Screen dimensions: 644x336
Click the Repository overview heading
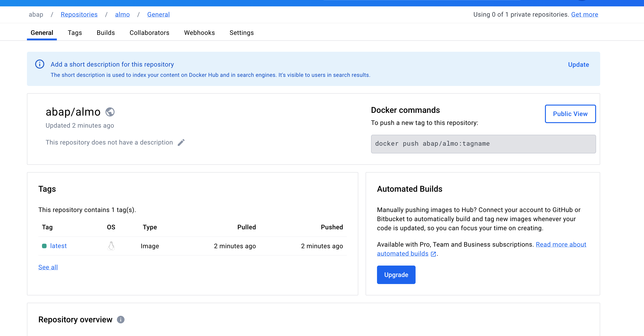coord(75,320)
